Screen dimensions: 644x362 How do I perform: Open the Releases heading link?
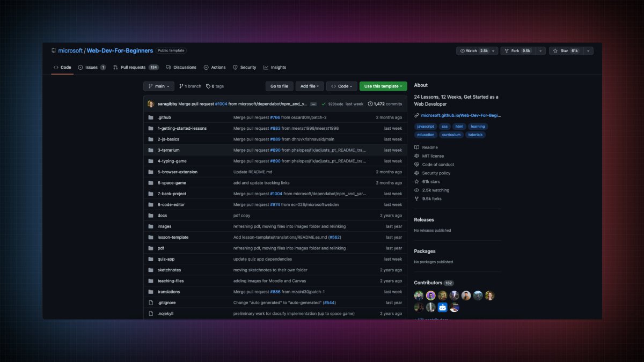[x=424, y=219]
